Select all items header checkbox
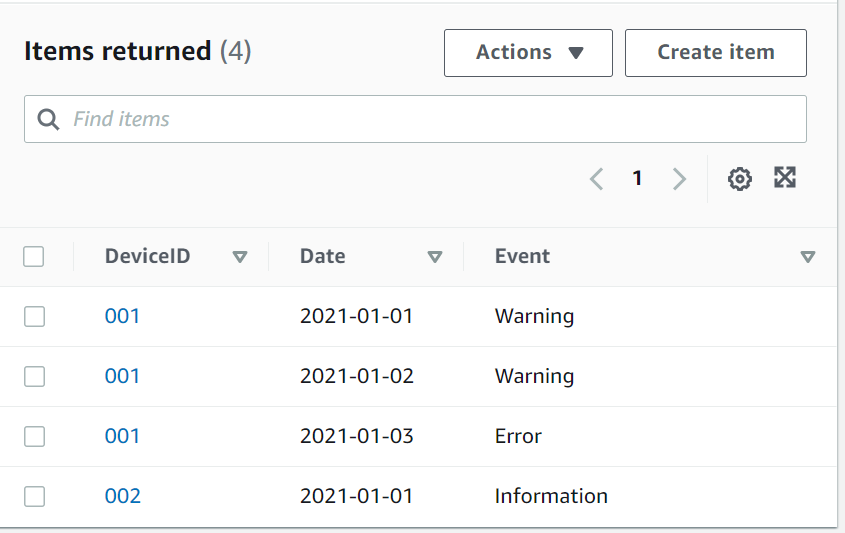Screen dimensions: 845x533 [x=34, y=257]
